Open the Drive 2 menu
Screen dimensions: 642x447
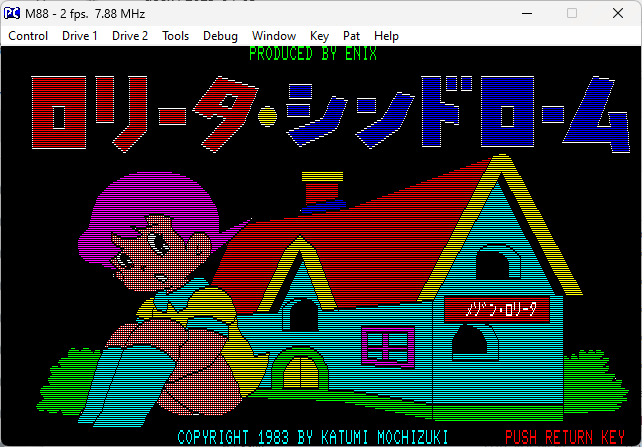[x=130, y=36]
